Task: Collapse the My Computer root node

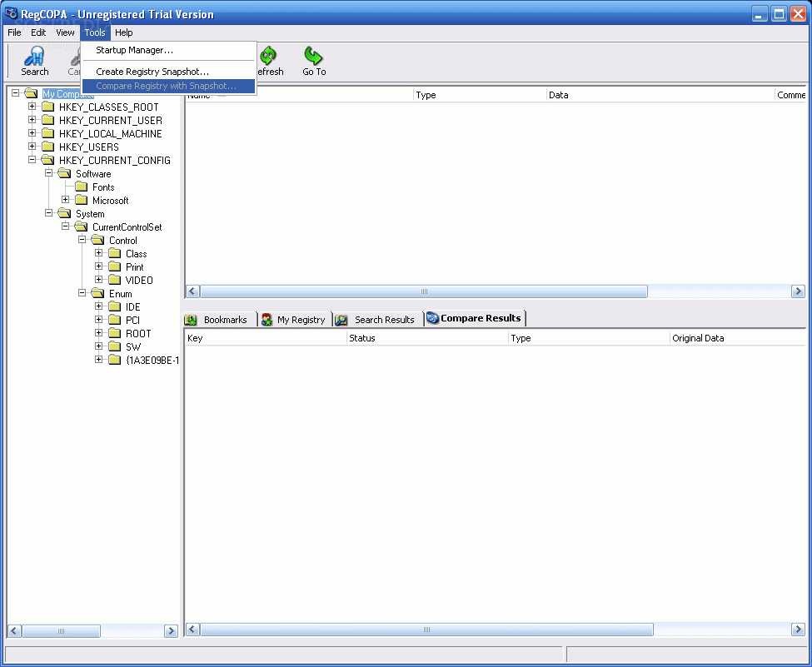Action: point(16,92)
